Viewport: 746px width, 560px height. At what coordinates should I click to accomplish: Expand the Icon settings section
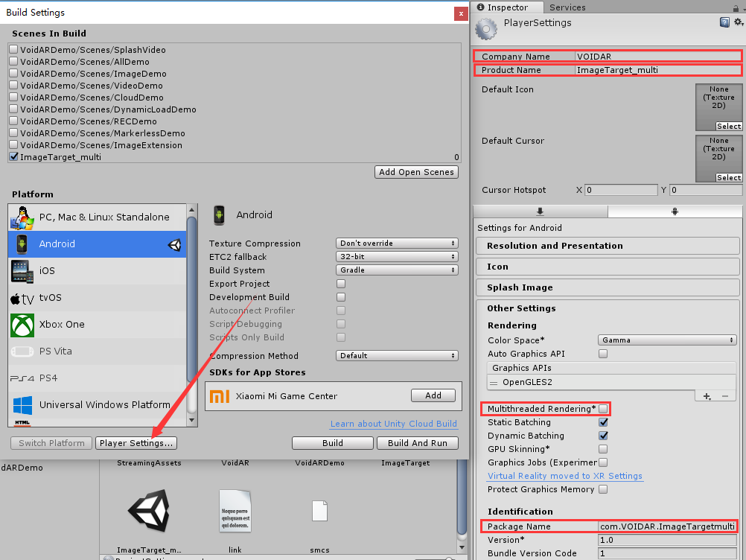pyautogui.click(x=608, y=267)
